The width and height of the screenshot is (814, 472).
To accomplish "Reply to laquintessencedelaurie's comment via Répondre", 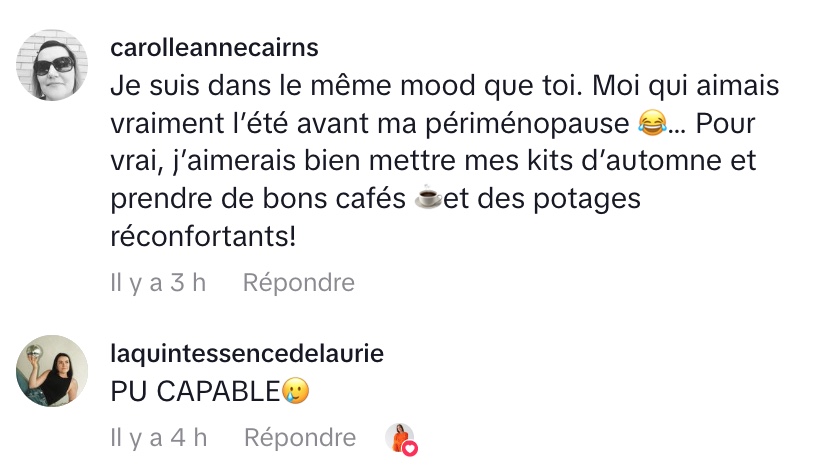I will 299,437.
